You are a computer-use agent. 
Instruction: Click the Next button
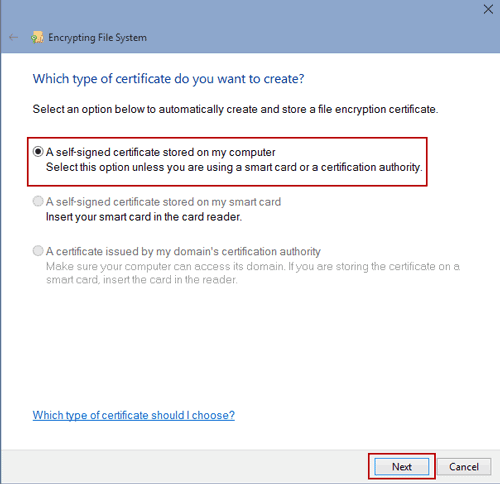tap(402, 467)
